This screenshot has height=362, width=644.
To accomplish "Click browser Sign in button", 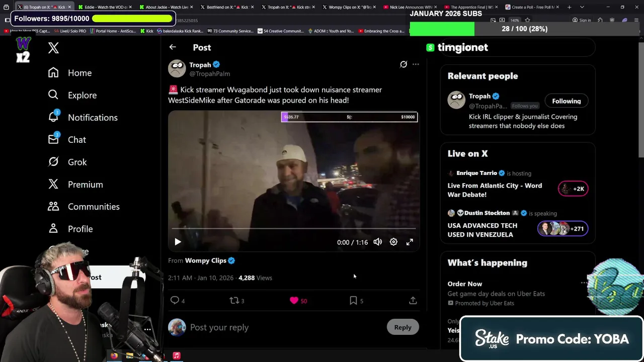I will click(582, 20).
